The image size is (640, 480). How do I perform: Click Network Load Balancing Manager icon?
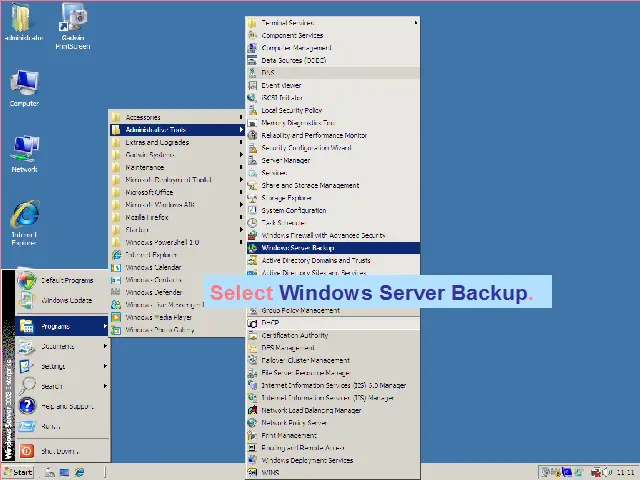coord(253,410)
